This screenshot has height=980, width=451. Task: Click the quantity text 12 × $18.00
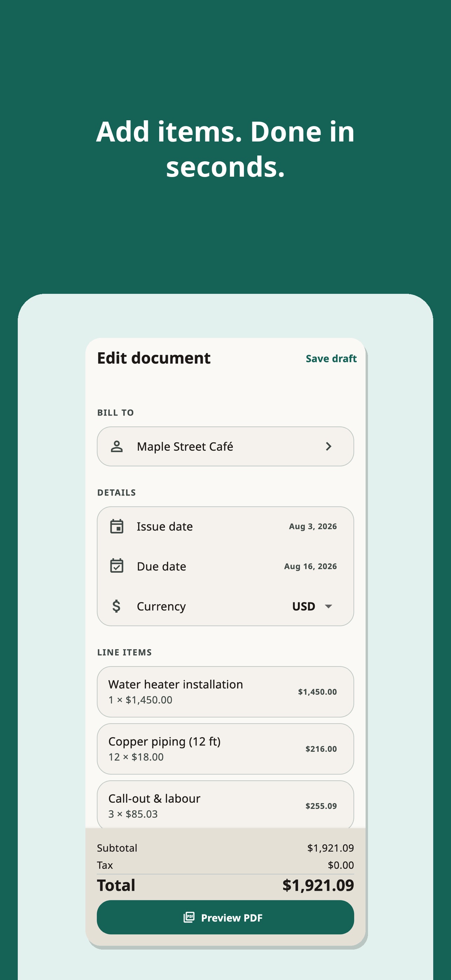tap(136, 757)
